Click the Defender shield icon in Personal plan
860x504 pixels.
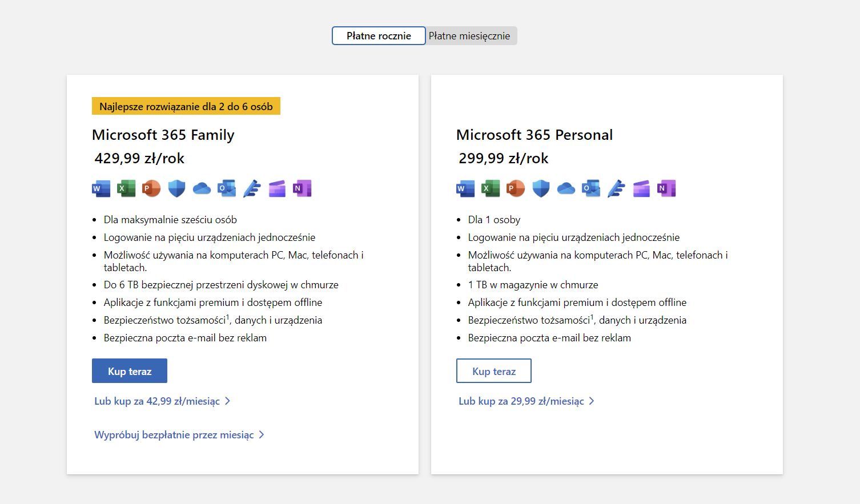(x=541, y=188)
